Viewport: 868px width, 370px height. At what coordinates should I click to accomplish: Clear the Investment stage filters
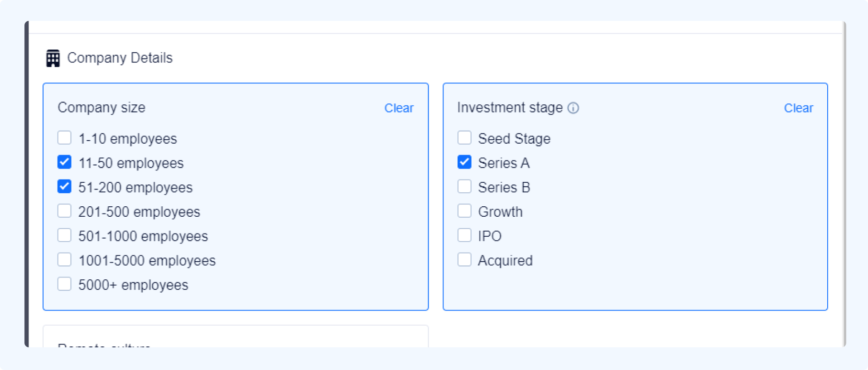(798, 108)
